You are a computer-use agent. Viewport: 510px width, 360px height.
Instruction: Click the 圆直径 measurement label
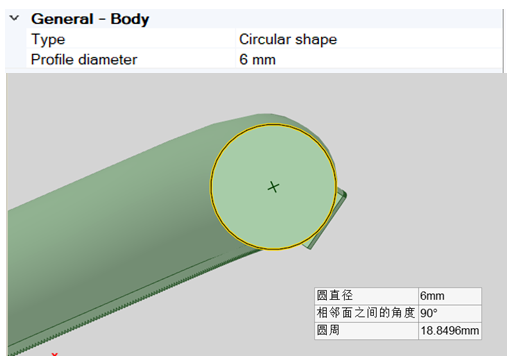point(335,295)
